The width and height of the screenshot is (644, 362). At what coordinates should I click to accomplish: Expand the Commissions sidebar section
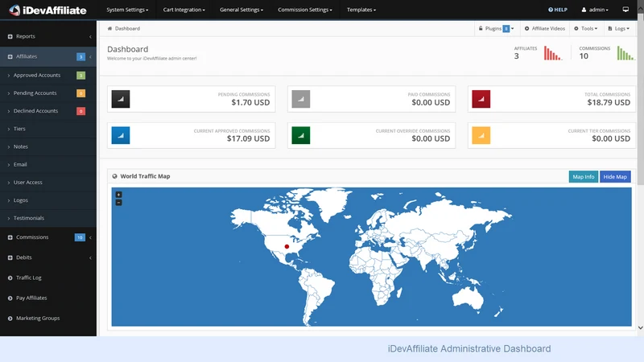coord(48,237)
